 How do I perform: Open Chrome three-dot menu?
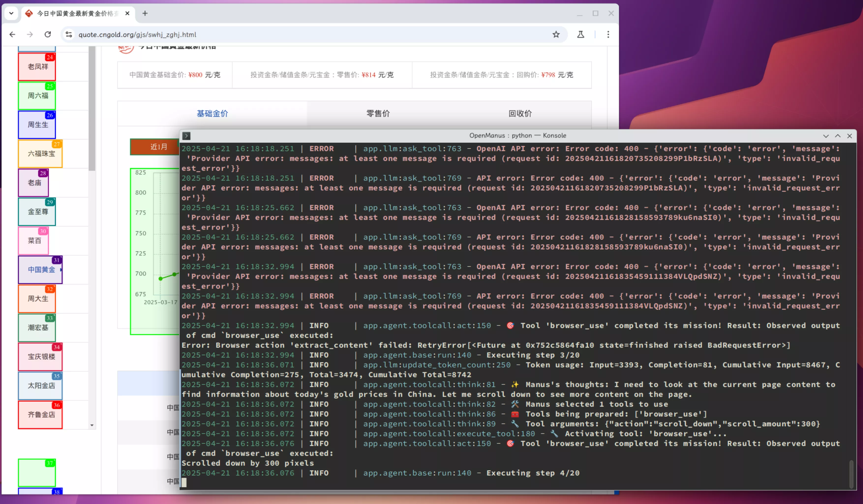click(608, 35)
